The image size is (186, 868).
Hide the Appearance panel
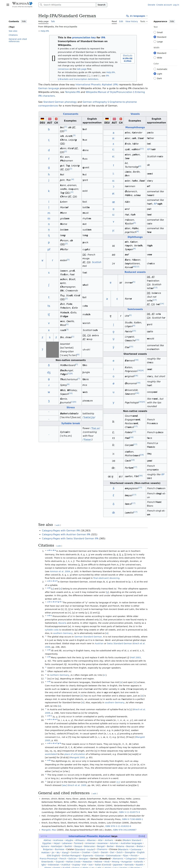click(172, 21)
